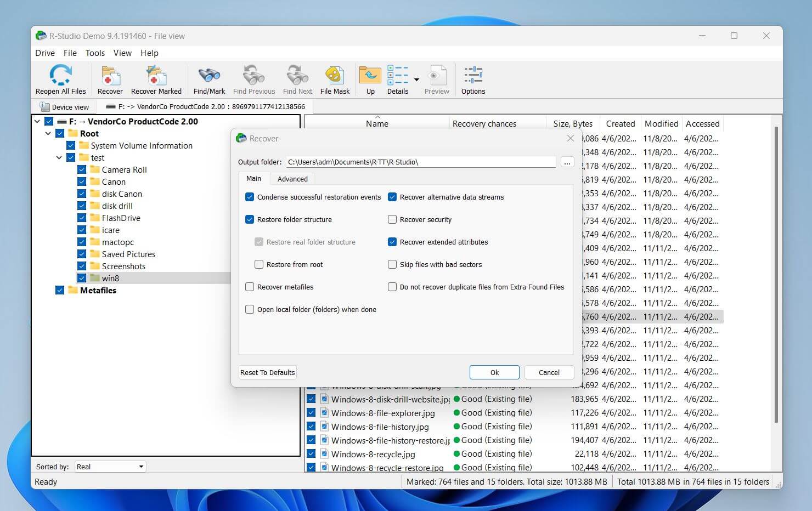
Task: Open the Sorted by dropdown
Action: click(x=111, y=467)
